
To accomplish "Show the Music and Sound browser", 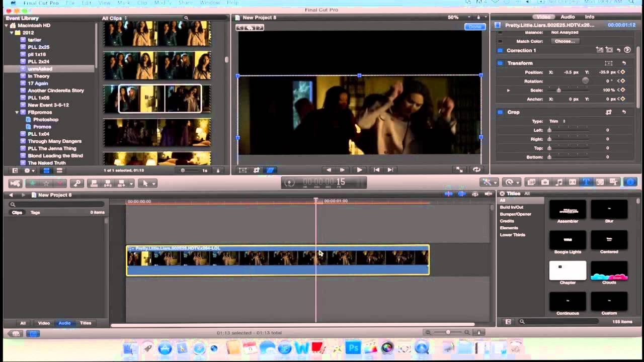I will click(559, 182).
